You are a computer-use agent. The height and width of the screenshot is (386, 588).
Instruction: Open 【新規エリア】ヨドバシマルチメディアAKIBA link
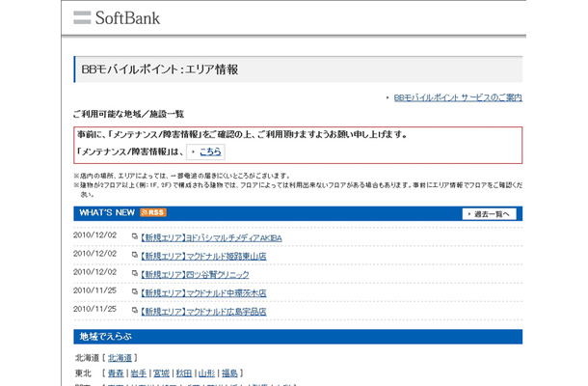(x=211, y=237)
